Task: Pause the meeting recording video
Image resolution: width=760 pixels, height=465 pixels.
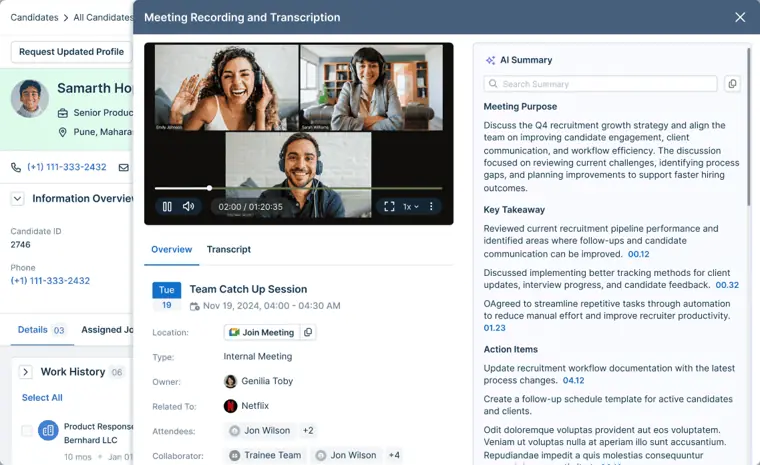Action: tap(167, 207)
